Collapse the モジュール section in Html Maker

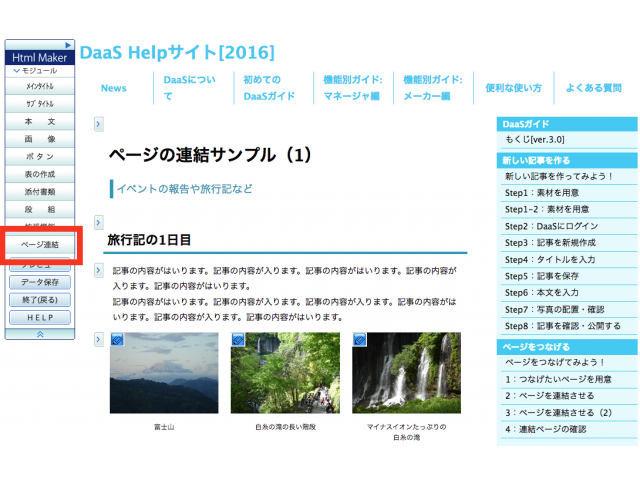click(17, 72)
